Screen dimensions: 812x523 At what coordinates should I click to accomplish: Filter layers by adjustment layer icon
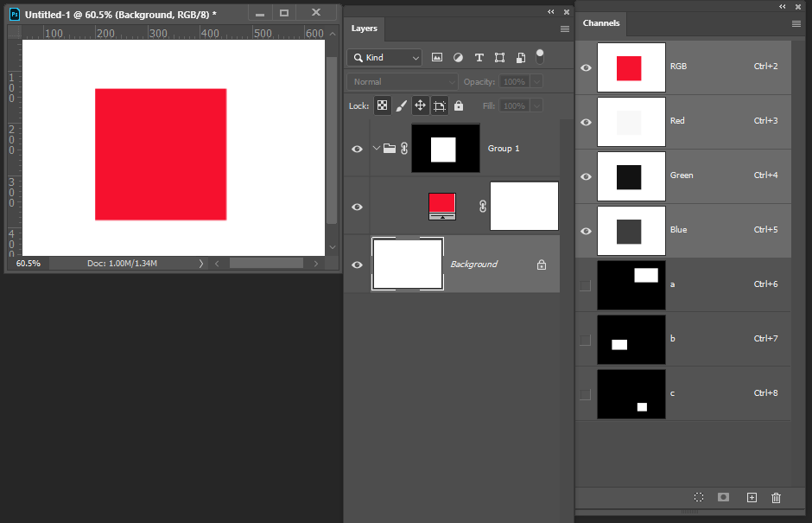[x=458, y=58]
